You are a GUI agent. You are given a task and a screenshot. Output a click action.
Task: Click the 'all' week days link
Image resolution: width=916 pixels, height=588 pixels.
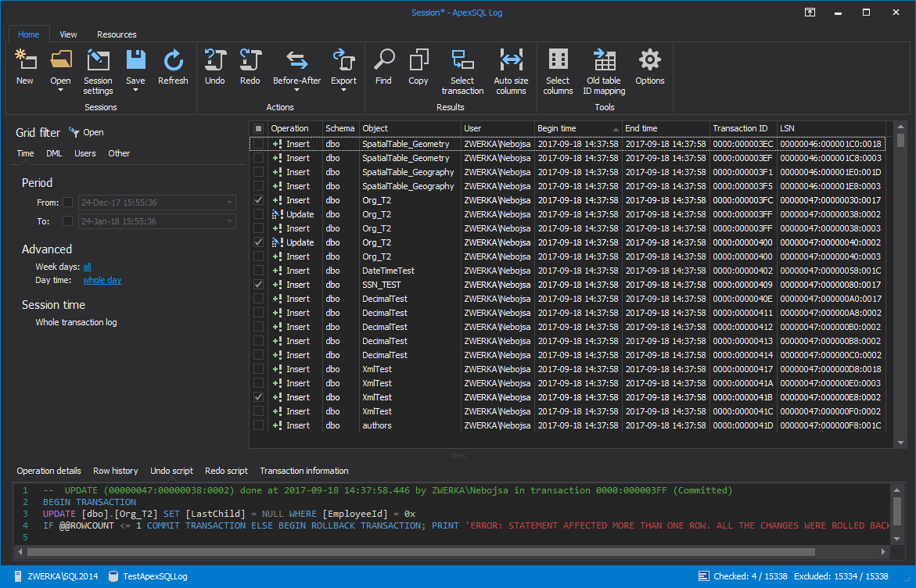(88, 267)
